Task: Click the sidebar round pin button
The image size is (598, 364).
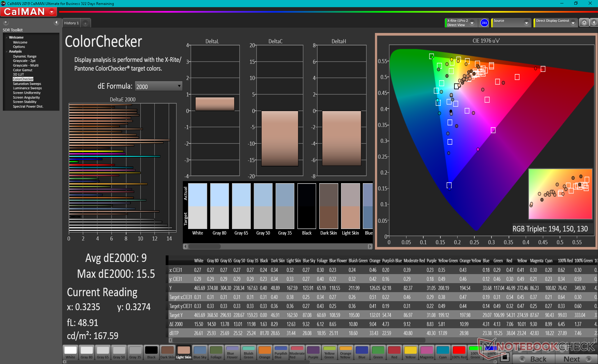Action: 6,22
